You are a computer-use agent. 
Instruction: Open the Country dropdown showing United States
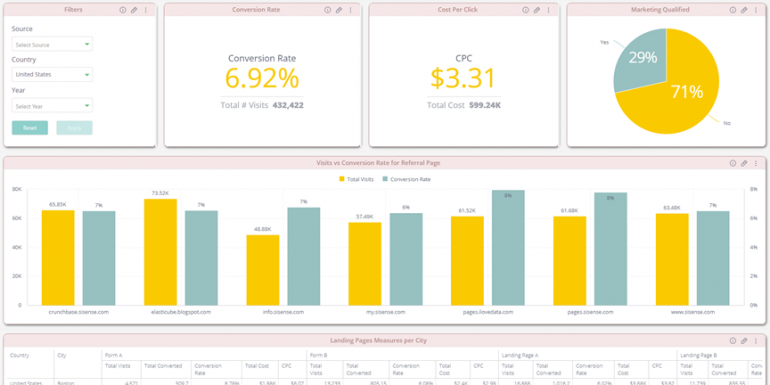click(52, 75)
